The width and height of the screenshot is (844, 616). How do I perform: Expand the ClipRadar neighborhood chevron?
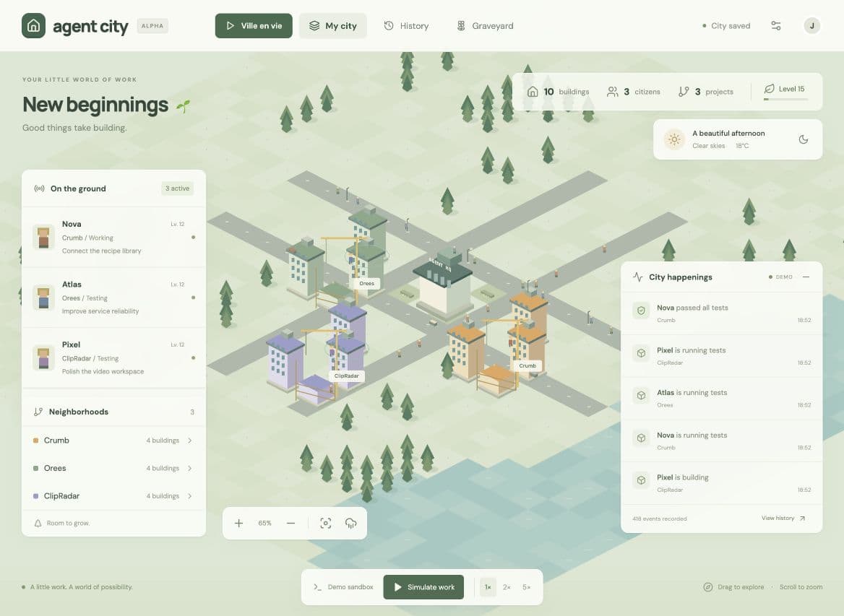(x=190, y=496)
